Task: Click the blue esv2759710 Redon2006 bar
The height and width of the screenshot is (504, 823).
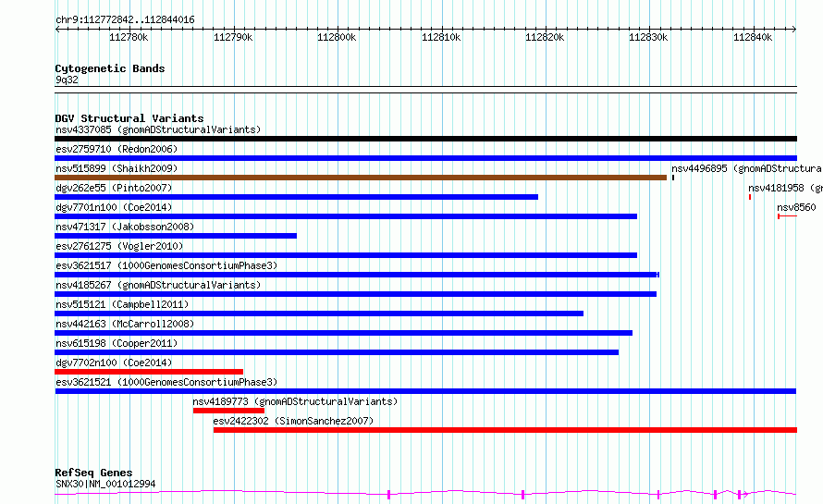Action: (425, 158)
